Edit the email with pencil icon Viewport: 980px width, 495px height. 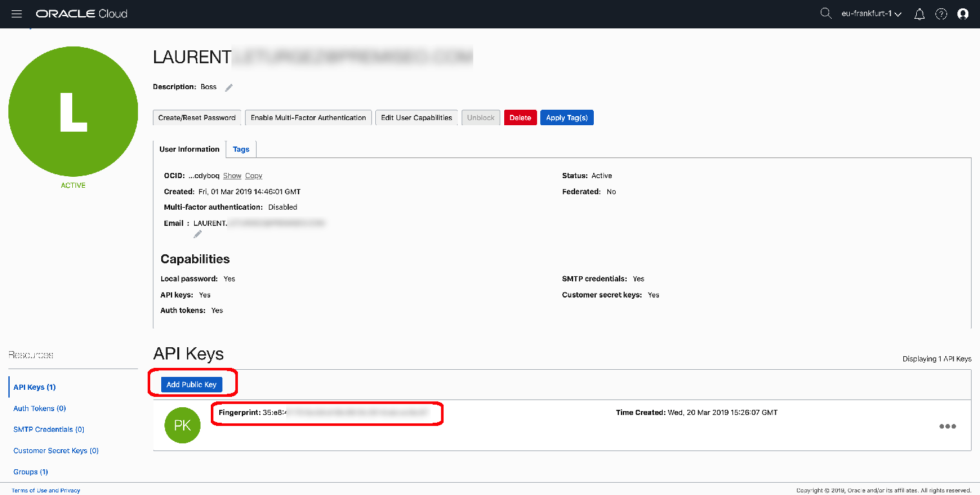(x=198, y=234)
